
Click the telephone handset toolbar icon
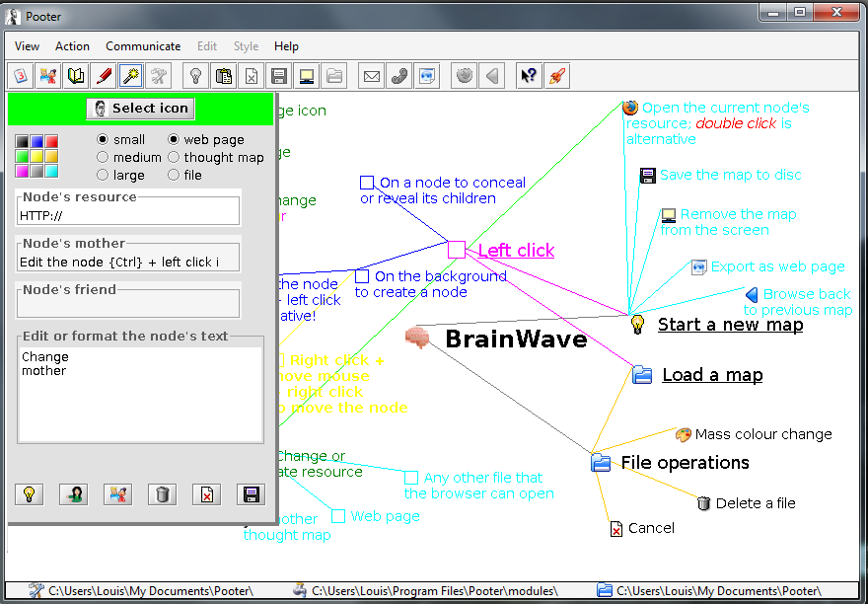coord(399,76)
